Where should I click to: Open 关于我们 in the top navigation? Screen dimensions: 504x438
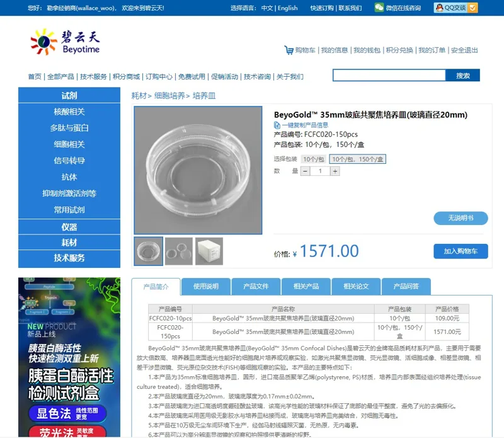(290, 76)
